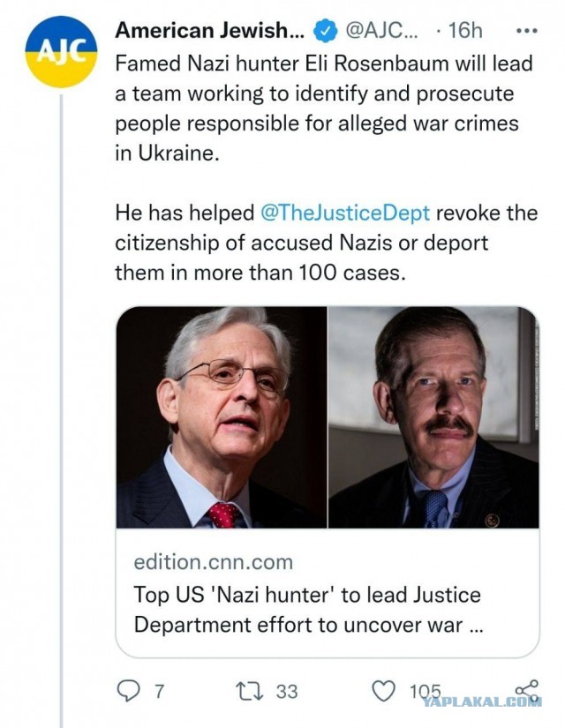
Task: Open the left photo of man with glasses
Action: point(222,417)
